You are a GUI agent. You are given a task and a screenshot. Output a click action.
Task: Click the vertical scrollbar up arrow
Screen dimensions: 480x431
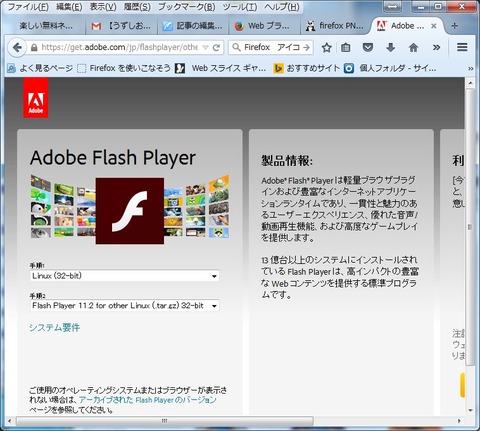(470, 83)
